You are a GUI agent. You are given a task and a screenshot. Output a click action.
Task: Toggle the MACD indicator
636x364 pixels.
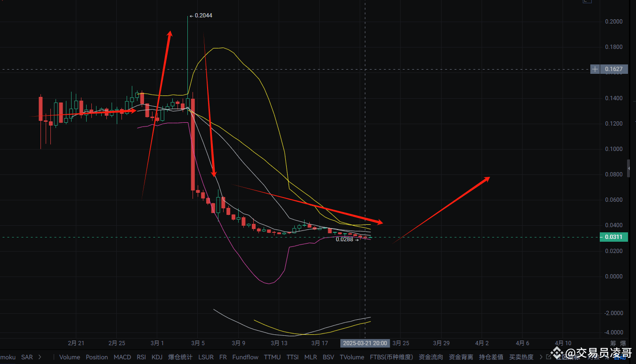click(x=122, y=357)
